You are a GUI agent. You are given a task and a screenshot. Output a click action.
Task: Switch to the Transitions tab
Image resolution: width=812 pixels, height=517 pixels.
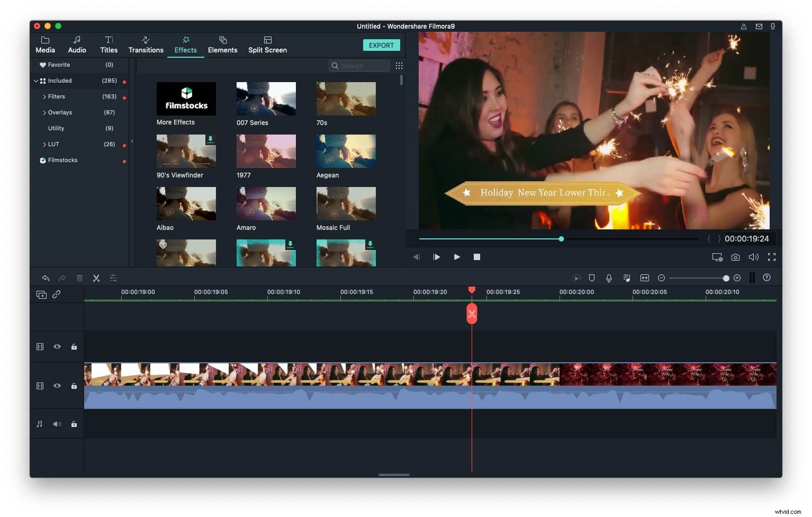click(x=146, y=44)
